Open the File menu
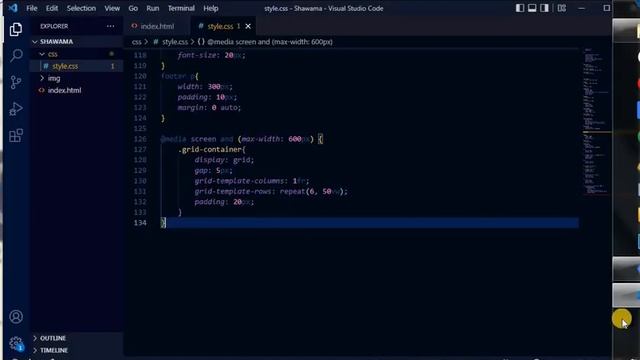Image resolution: width=640 pixels, height=360 pixels. tap(31, 8)
